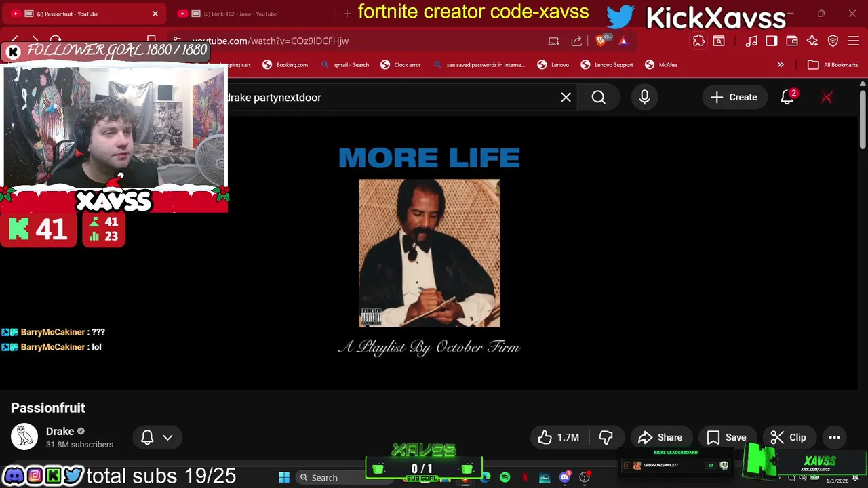Toggle the browser sidebar panel icon
868x488 pixels.
[772, 41]
